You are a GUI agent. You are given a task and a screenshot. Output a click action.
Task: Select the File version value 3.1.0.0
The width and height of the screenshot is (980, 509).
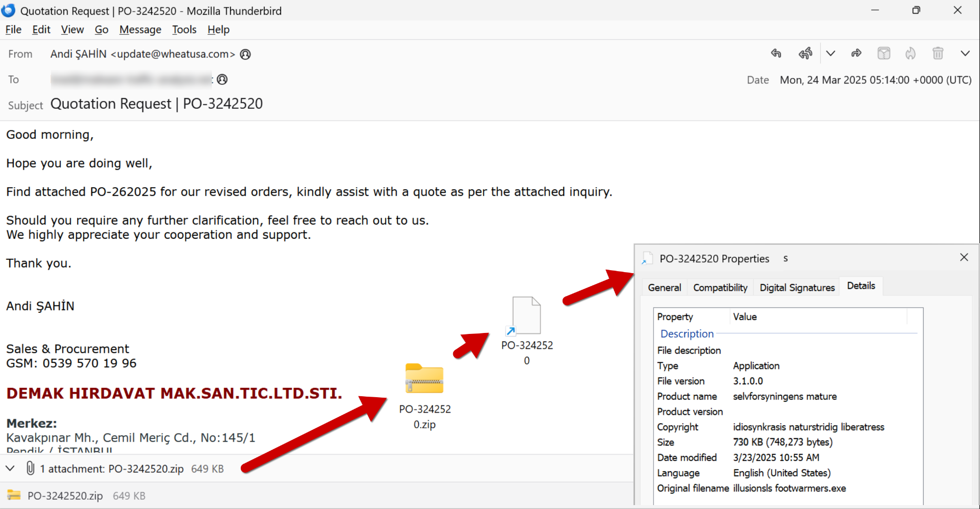pos(748,381)
